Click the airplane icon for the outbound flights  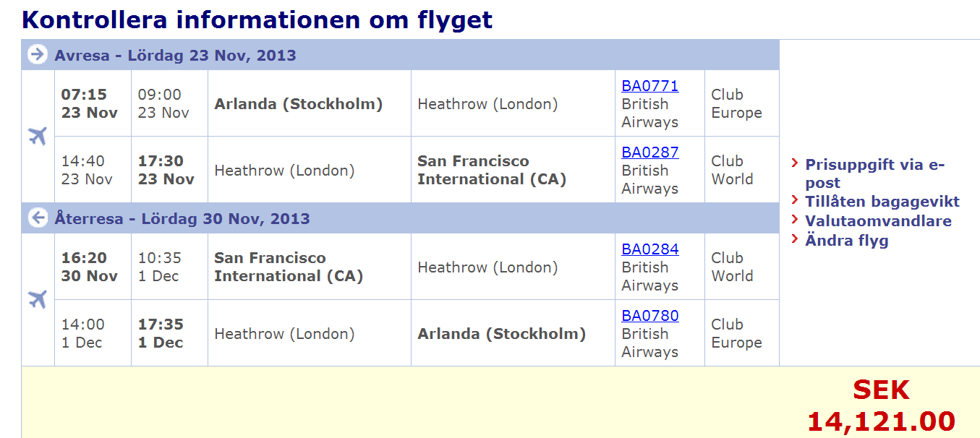click(38, 136)
